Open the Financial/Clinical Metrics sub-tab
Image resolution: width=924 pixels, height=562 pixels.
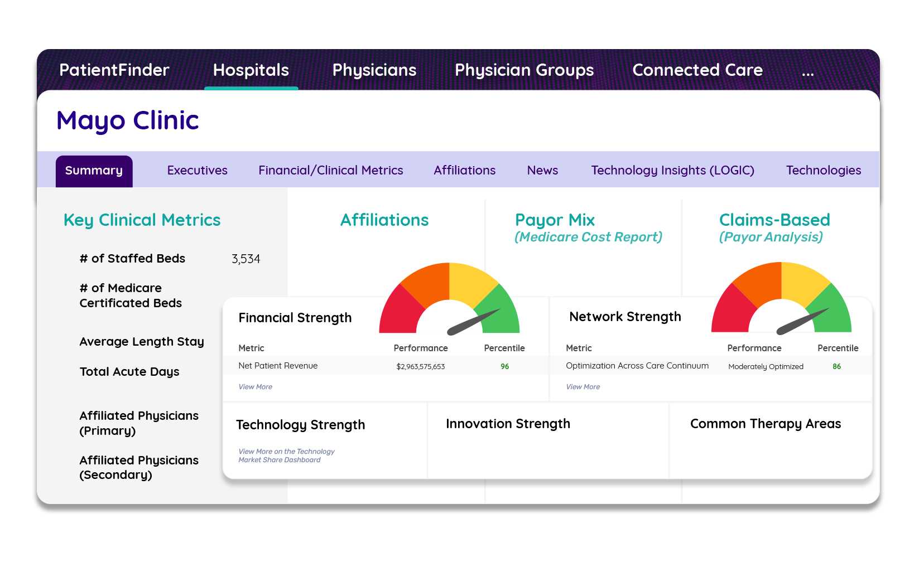tap(331, 171)
